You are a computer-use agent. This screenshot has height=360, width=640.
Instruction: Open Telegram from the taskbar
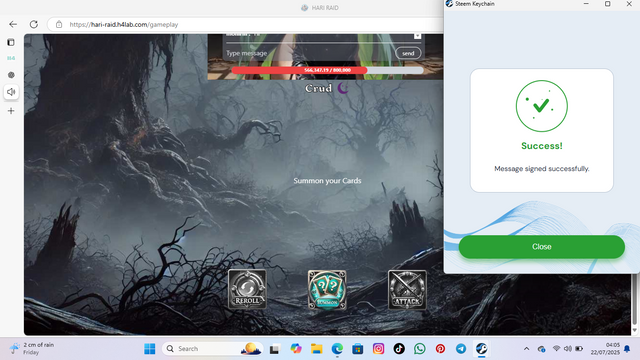point(461,349)
